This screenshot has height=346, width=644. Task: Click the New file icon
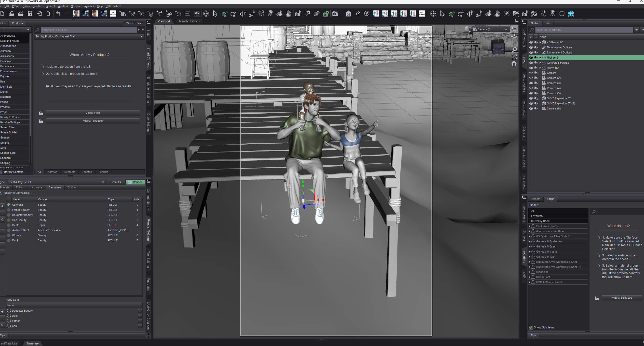2,13
